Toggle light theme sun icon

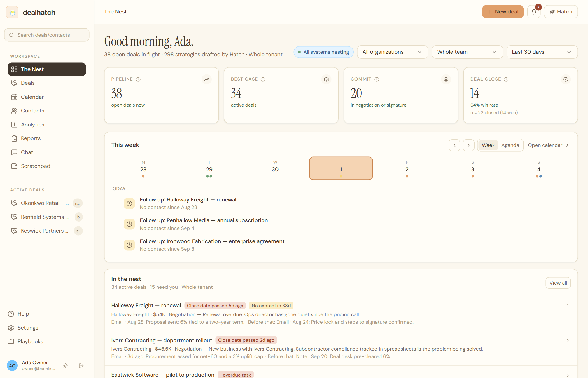[65, 366]
